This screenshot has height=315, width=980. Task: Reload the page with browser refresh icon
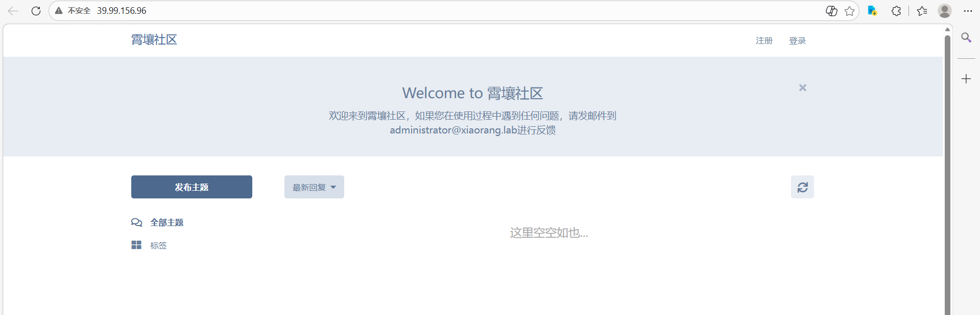coord(36,11)
